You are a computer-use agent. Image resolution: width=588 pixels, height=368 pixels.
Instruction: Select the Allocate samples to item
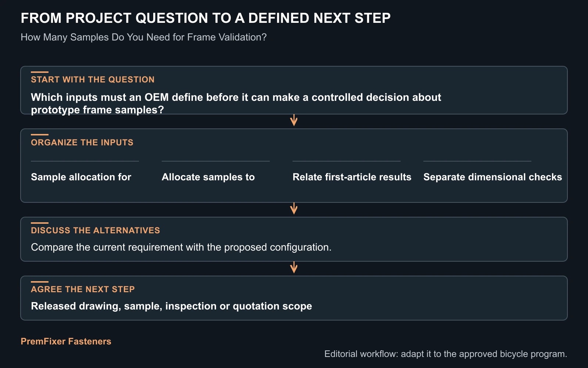tap(208, 177)
